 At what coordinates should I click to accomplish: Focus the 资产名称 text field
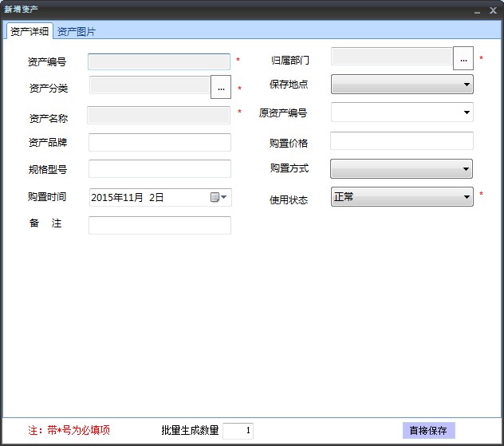159,115
